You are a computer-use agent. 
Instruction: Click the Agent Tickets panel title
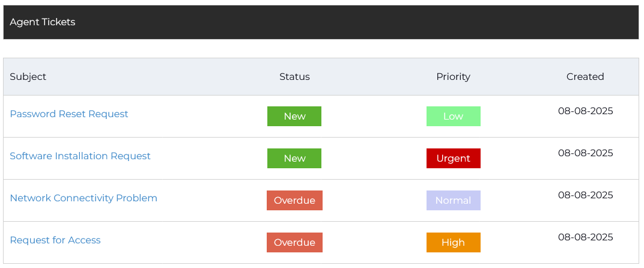click(x=43, y=22)
